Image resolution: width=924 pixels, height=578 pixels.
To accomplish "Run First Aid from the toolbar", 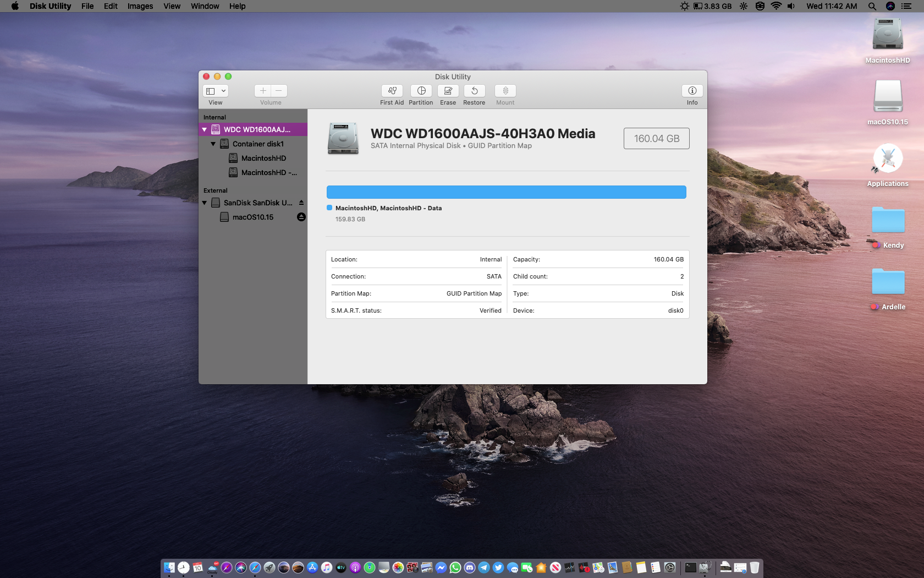I will point(392,91).
